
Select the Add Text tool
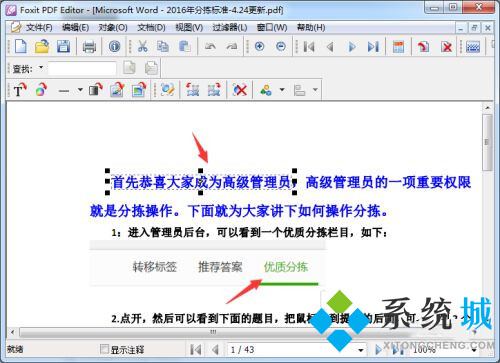tap(20, 90)
